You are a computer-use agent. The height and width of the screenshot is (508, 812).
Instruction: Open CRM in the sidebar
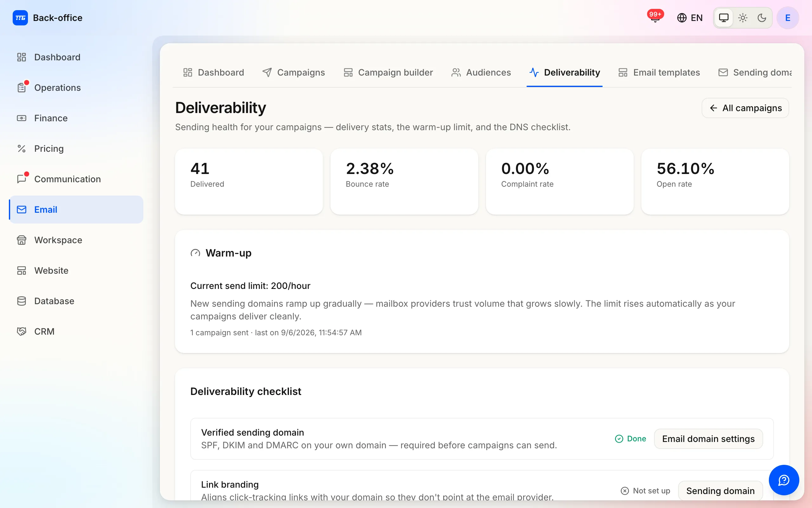point(76,331)
